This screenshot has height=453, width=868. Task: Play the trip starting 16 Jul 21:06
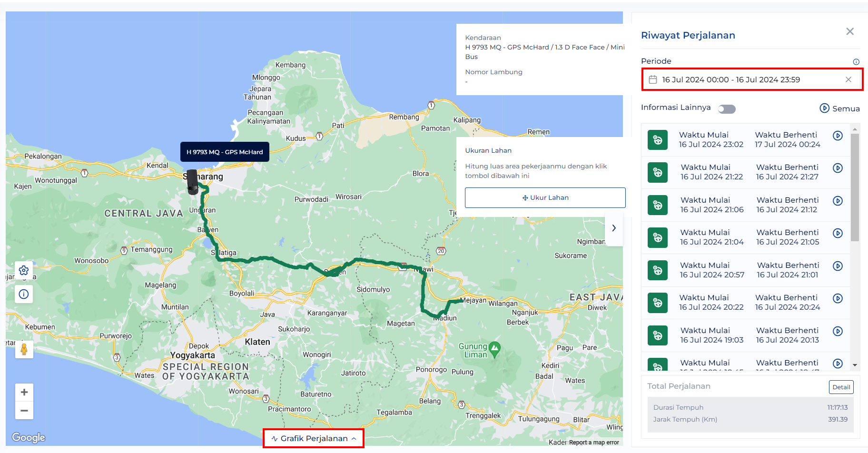838,201
